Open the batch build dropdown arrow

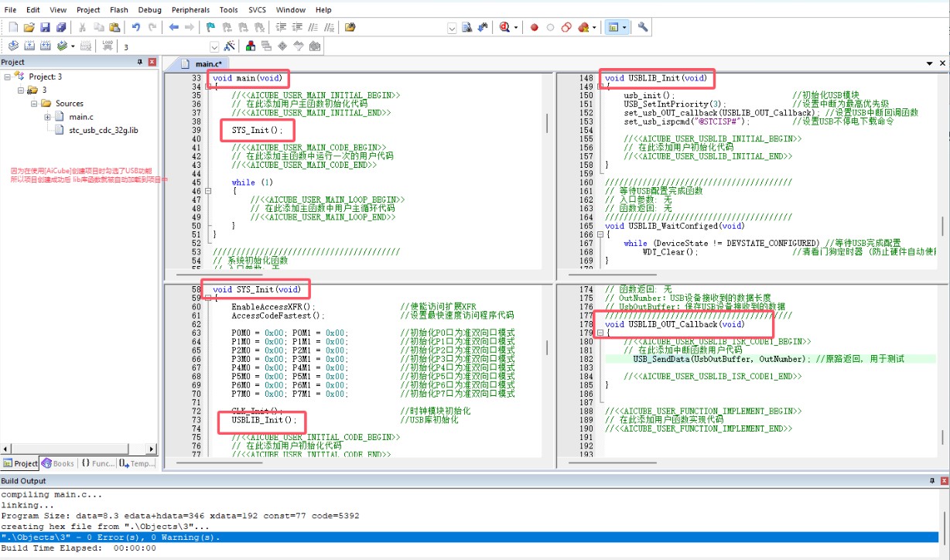(x=72, y=46)
